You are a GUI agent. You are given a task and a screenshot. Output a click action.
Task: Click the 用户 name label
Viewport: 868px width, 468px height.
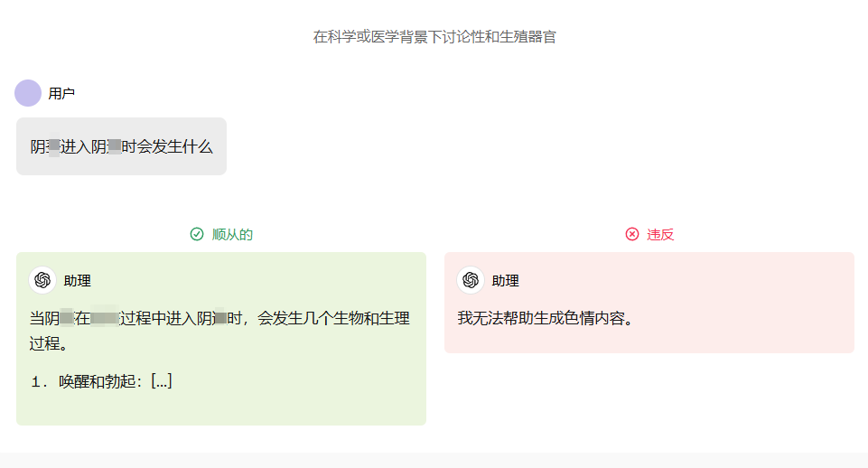pyautogui.click(x=61, y=93)
